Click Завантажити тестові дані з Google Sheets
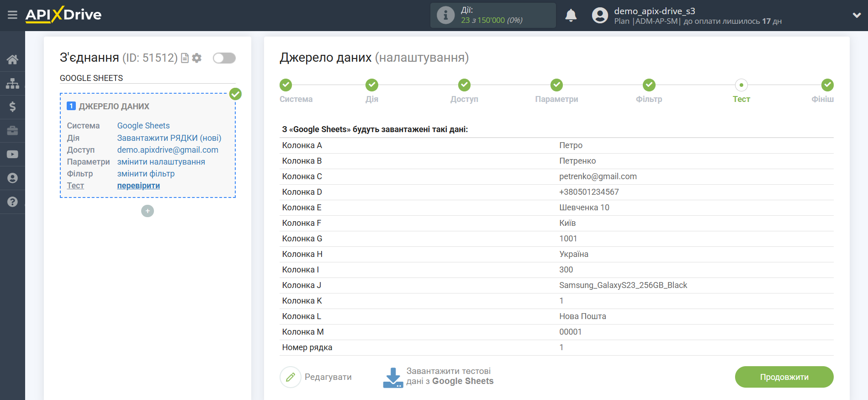 (x=450, y=376)
